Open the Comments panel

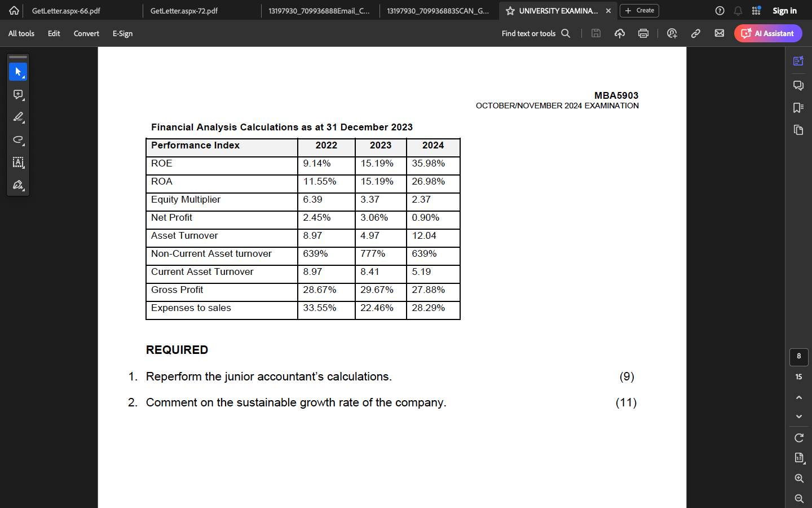pyautogui.click(x=798, y=85)
